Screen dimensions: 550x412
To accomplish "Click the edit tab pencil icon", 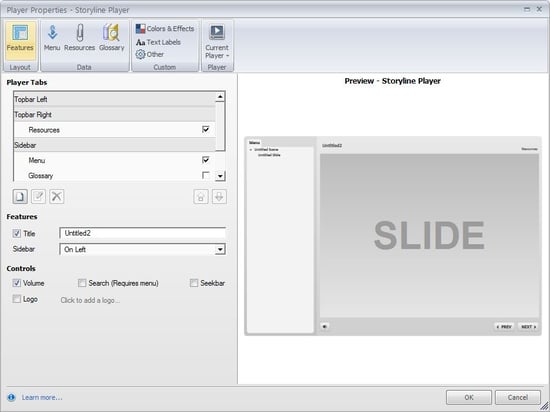I will [38, 196].
